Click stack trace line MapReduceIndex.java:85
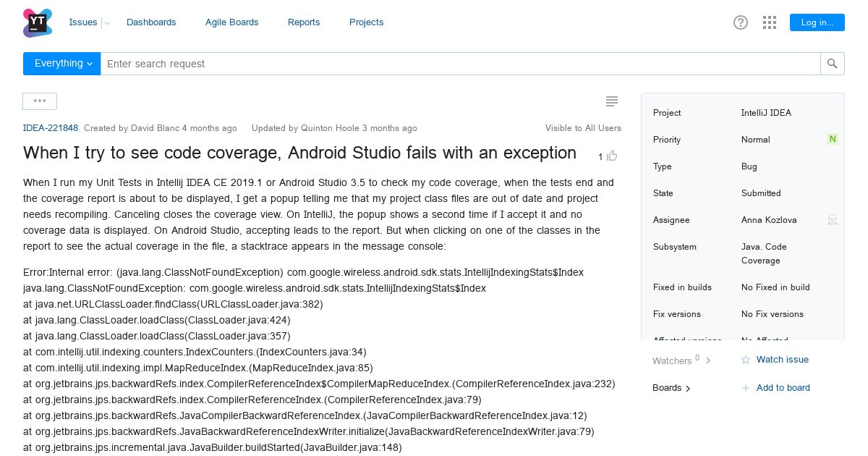This screenshot has height=456, width=868. pos(198,368)
